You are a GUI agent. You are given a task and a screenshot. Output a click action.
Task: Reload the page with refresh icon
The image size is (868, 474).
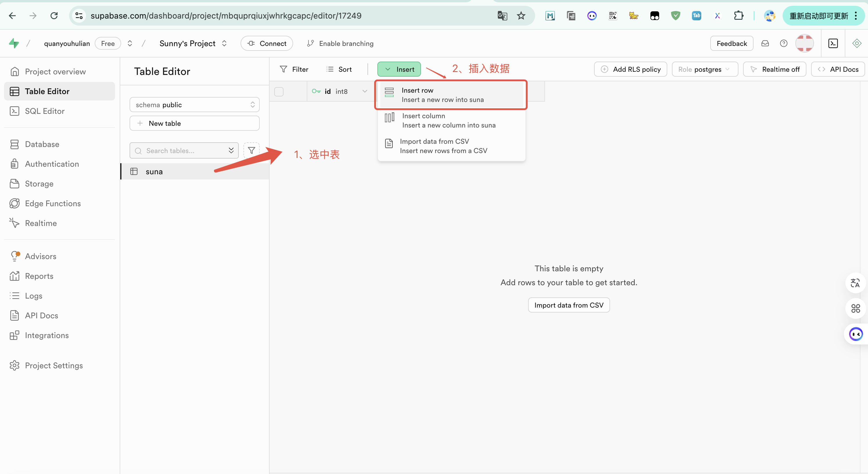click(x=54, y=15)
